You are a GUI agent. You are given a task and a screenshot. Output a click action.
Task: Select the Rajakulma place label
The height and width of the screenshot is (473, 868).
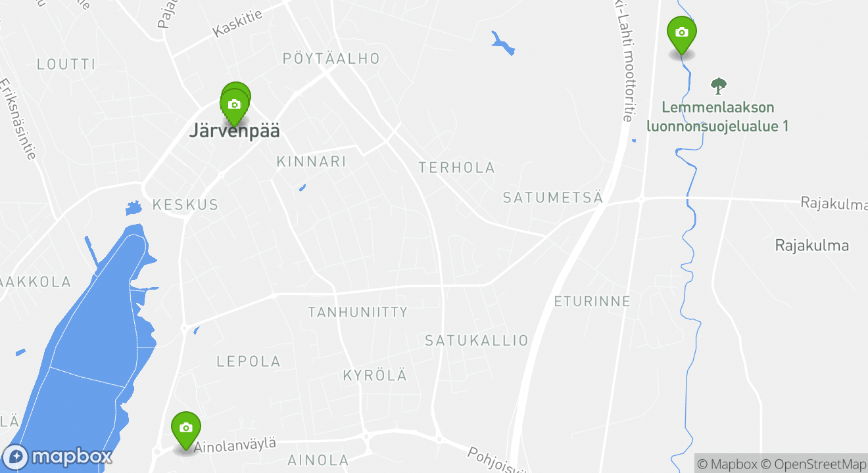click(812, 246)
